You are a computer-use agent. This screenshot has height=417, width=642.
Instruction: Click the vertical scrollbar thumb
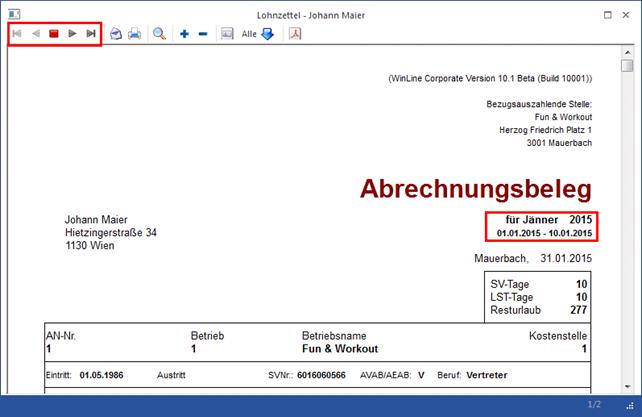tap(626, 67)
